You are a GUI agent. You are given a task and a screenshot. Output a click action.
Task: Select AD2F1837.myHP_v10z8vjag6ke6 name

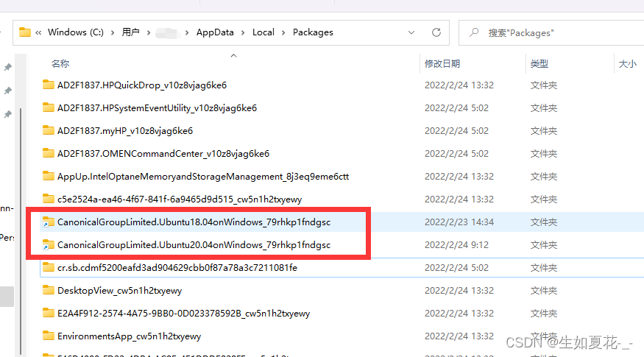point(125,130)
